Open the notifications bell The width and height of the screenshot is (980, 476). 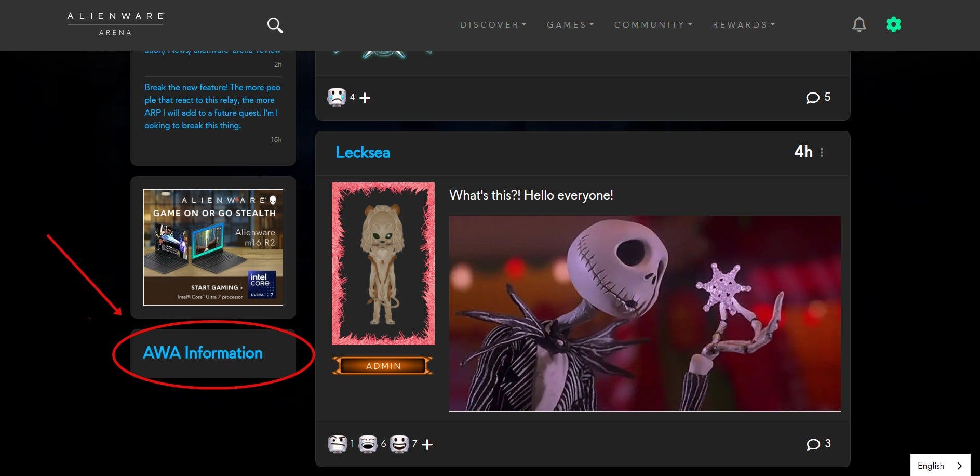click(859, 24)
